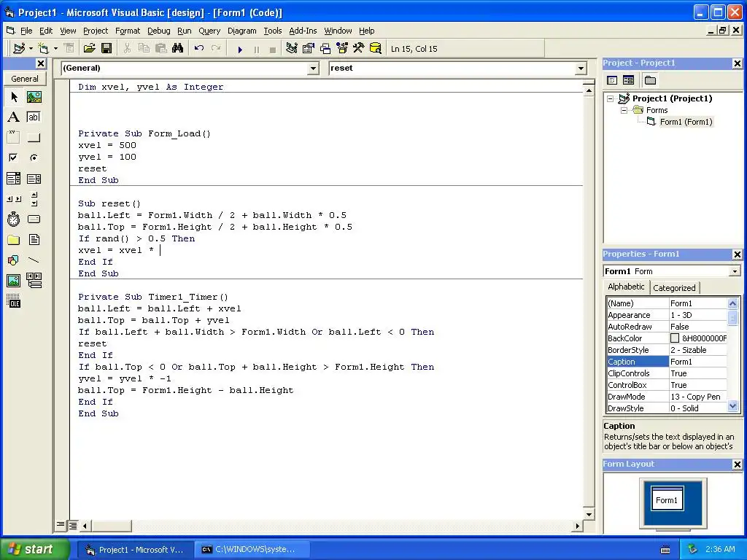Viewport: 747px width, 560px height.
Task: Open the Add Project dropdown arrow
Action: click(x=31, y=48)
